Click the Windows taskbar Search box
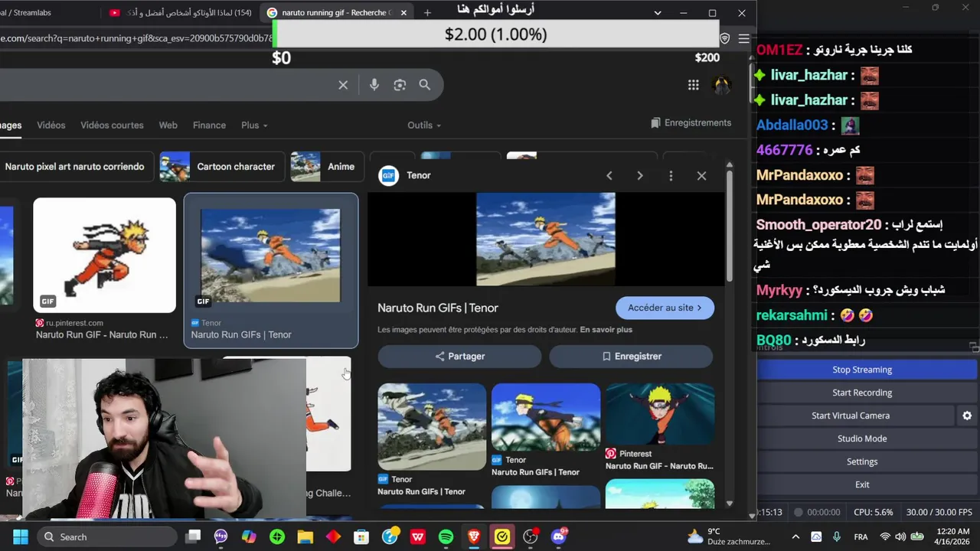The image size is (980, 551). click(107, 536)
